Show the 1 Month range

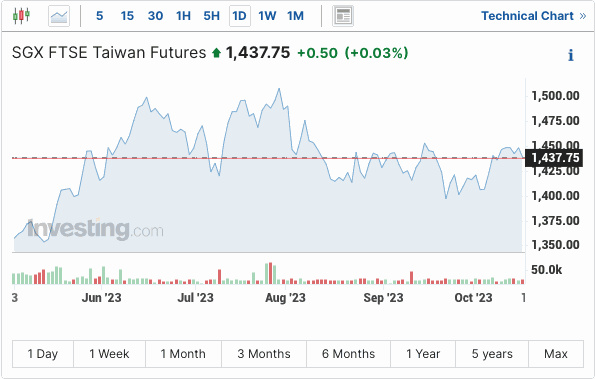coord(183,354)
